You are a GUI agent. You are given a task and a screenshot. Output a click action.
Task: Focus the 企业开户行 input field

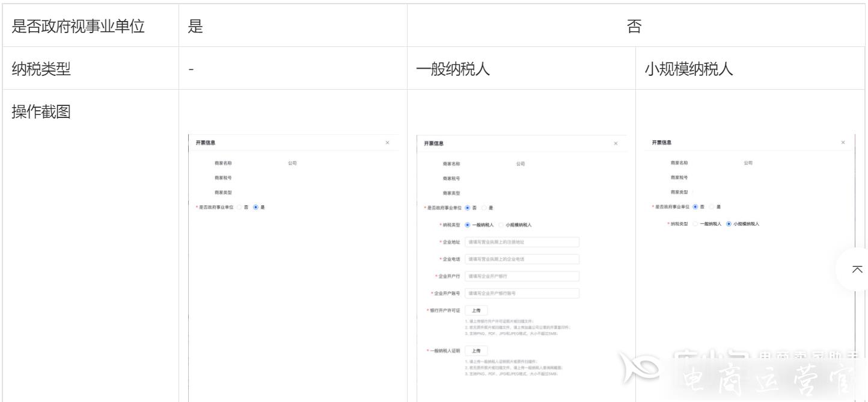tap(522, 276)
